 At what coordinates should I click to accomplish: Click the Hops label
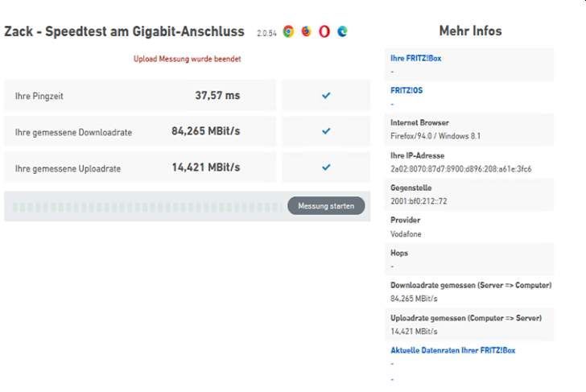click(398, 253)
